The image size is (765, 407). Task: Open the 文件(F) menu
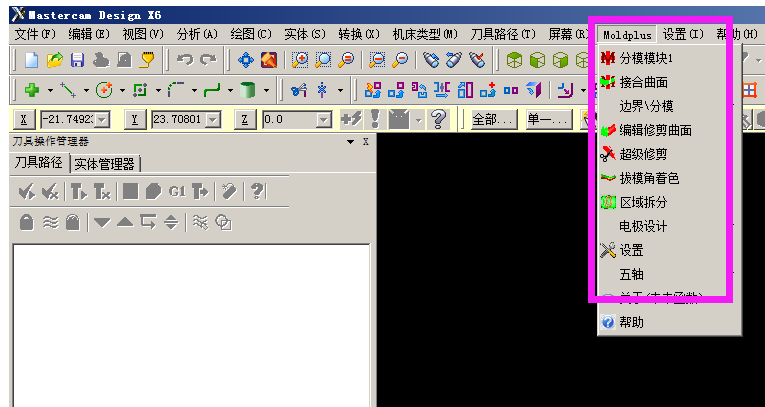pos(35,34)
